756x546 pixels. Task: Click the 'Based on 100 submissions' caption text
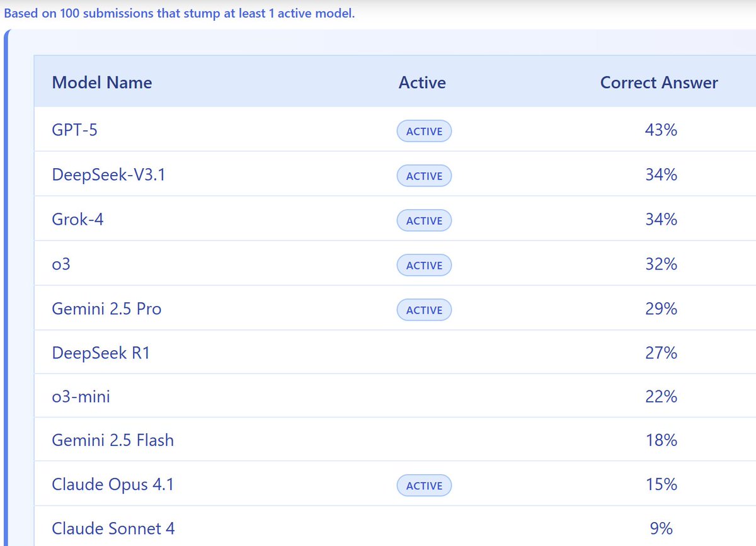click(179, 13)
